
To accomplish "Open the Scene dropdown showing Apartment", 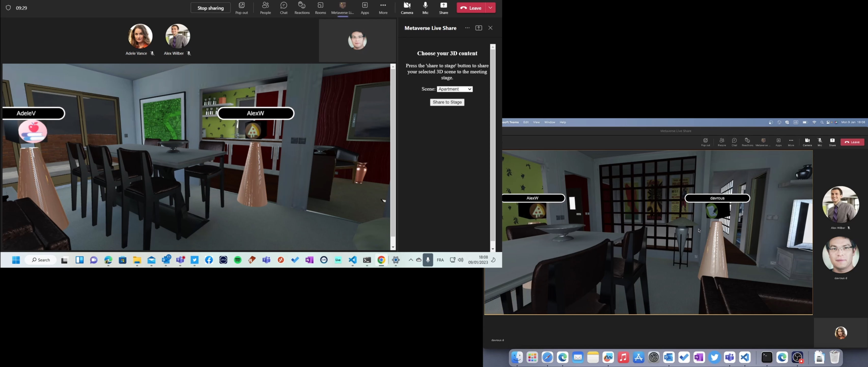I will tap(455, 89).
